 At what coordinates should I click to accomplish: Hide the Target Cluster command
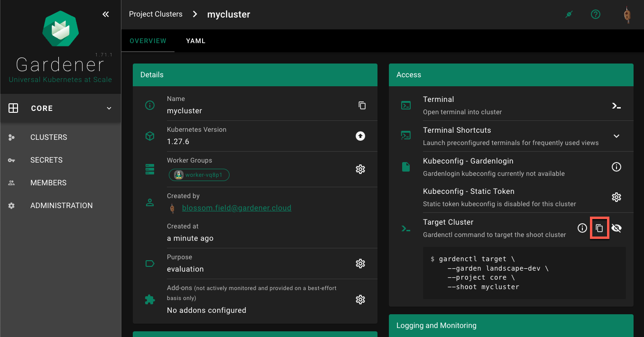tap(616, 228)
